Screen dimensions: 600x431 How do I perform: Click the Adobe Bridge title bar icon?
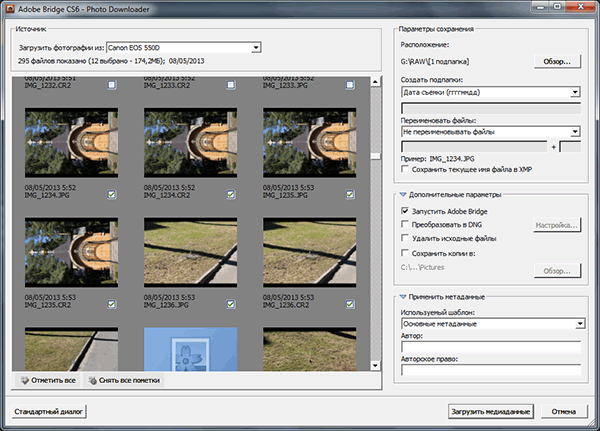coord(10,9)
